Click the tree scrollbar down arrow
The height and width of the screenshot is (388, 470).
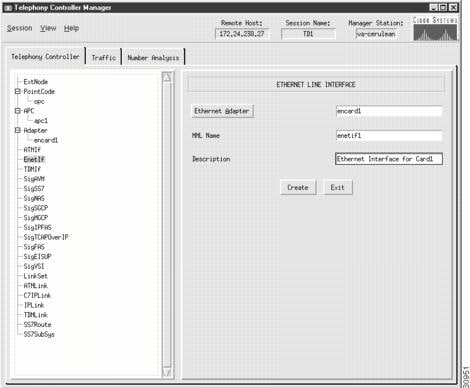click(x=167, y=372)
